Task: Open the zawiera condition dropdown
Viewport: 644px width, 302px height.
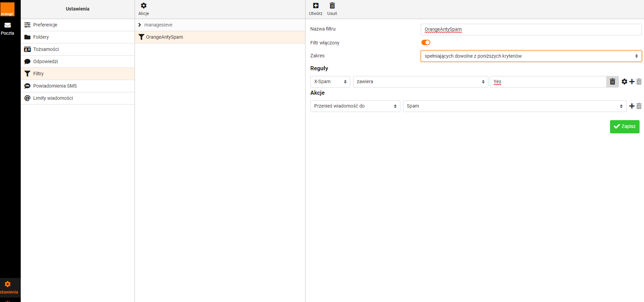Action: (420, 82)
